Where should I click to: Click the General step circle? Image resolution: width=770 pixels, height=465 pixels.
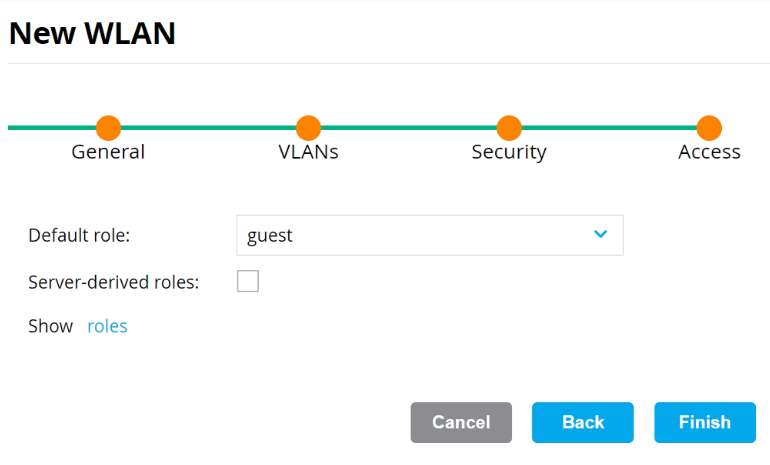pos(108,128)
